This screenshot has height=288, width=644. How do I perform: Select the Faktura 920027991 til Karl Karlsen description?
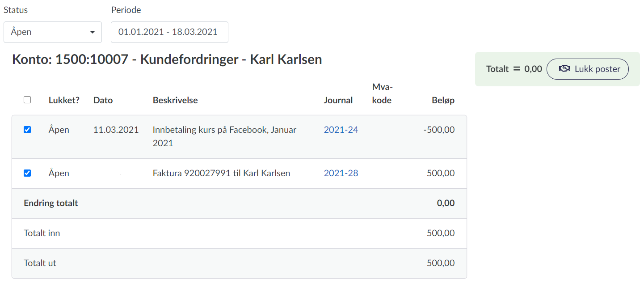click(x=221, y=173)
